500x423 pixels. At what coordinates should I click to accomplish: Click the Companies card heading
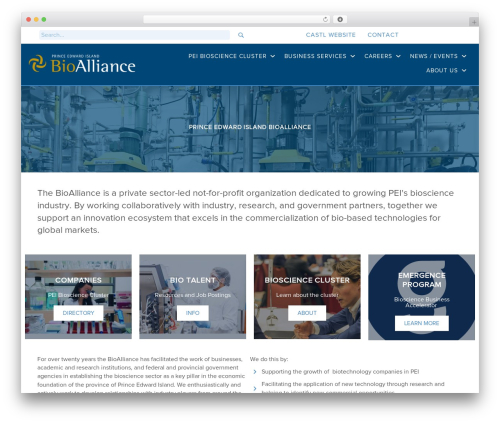[78, 280]
